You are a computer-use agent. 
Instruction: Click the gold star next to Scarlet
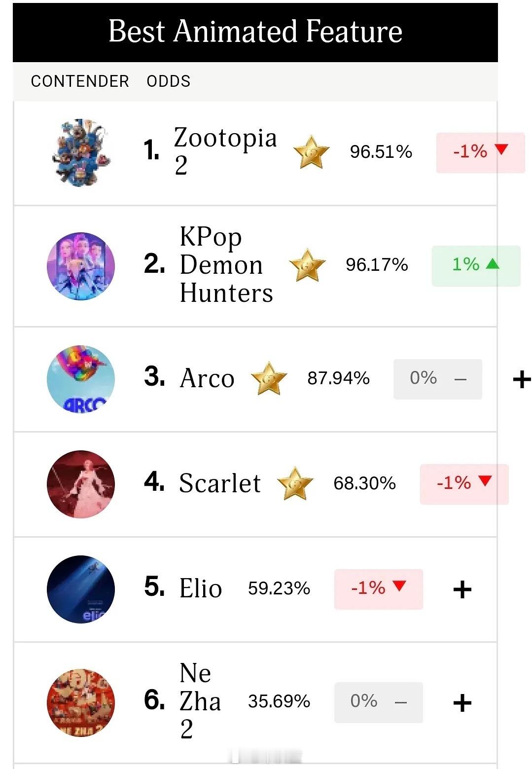click(295, 483)
